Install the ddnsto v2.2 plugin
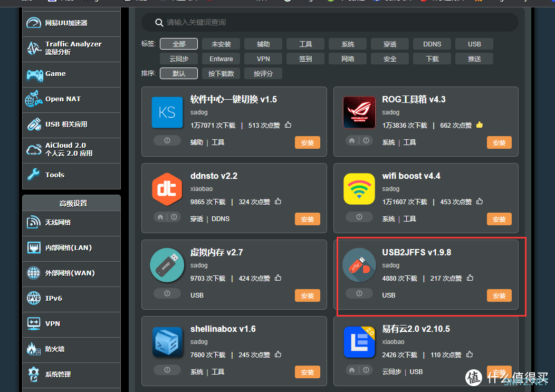555x392 pixels. tap(307, 219)
